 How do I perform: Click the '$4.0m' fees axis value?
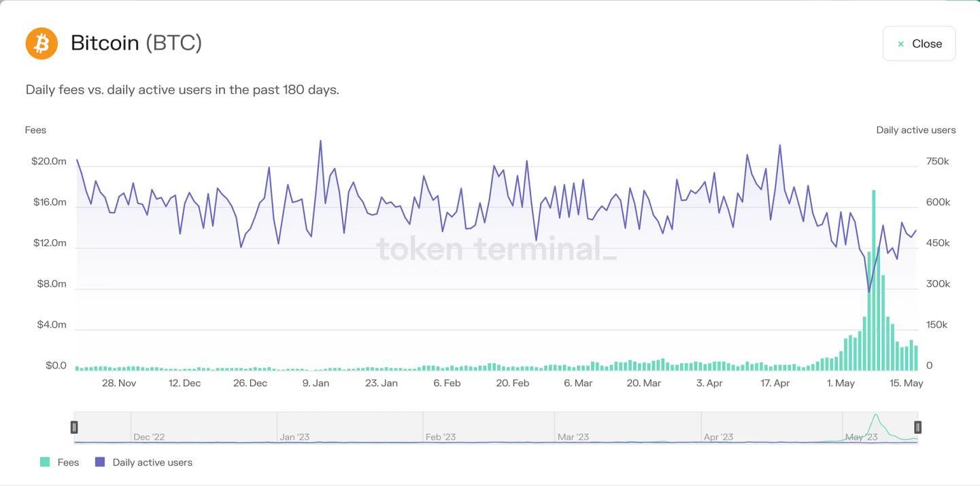(52, 324)
